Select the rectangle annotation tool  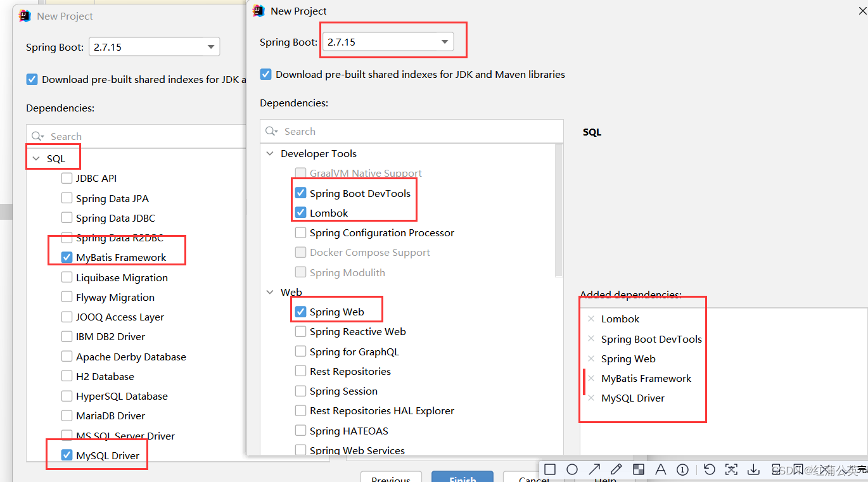point(550,469)
